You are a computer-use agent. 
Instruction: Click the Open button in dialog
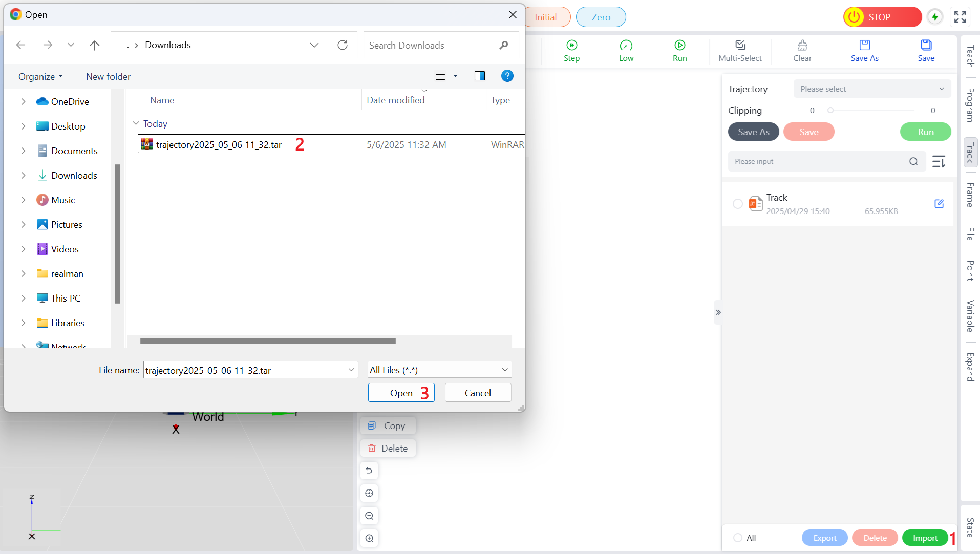401,393
